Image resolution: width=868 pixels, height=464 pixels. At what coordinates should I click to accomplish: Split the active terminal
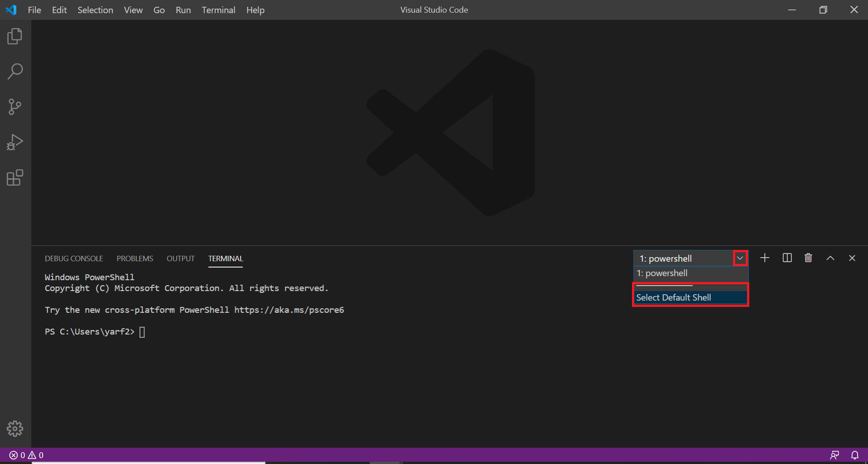coord(786,258)
